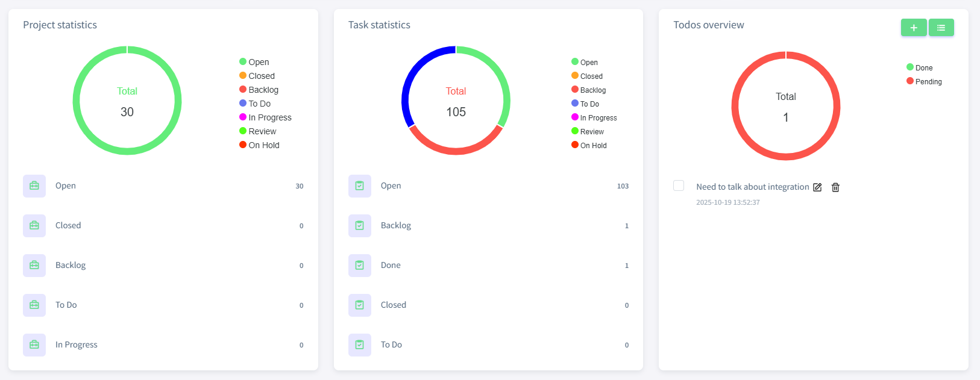Click briefcase icon for To Do projects
Screen dimensions: 980x380
tap(34, 305)
